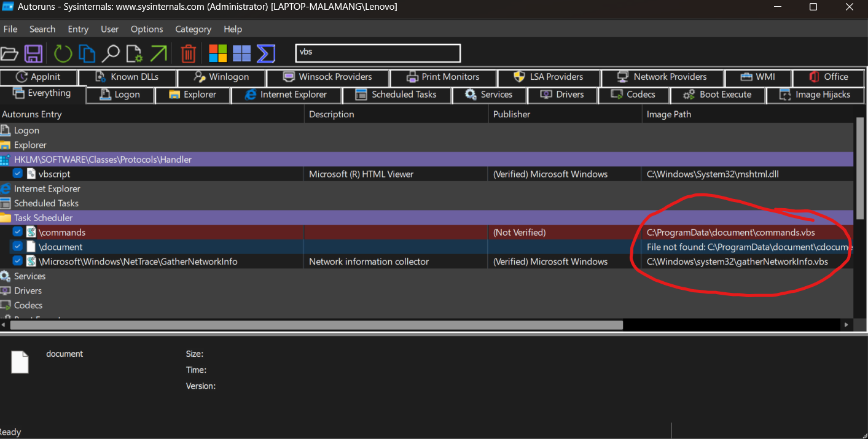
Task: Switch to the Drivers tab
Action: click(x=563, y=95)
